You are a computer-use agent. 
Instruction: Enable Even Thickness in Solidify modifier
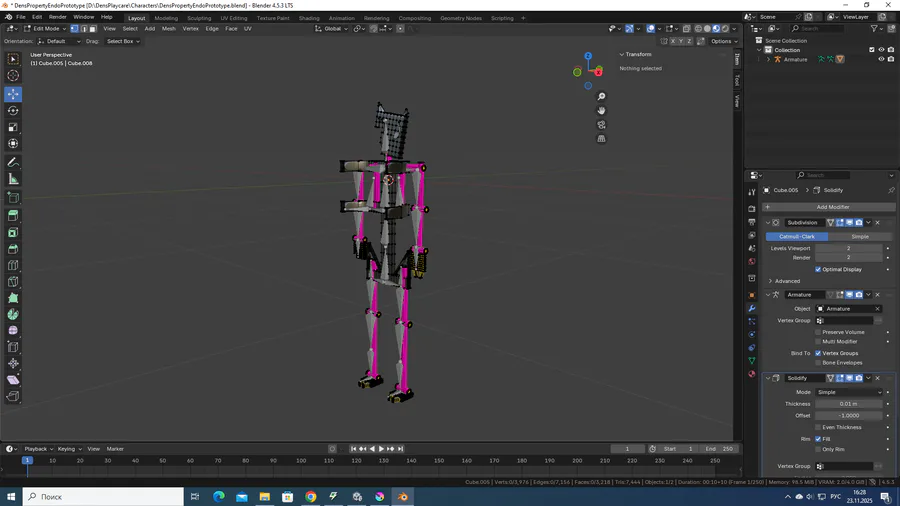coord(818,427)
